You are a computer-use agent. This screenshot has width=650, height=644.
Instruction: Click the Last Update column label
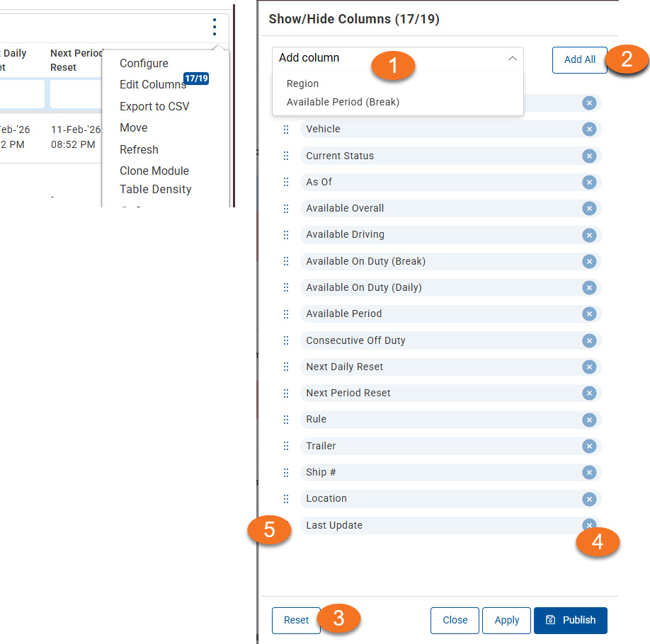click(334, 526)
